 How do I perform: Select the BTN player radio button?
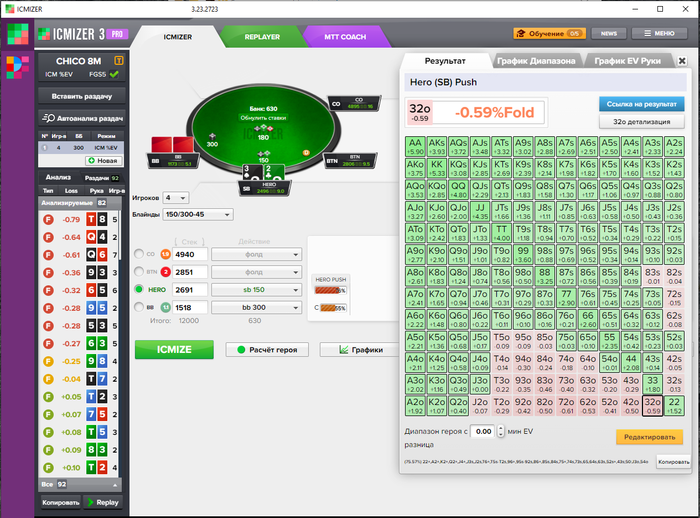pos(139,272)
